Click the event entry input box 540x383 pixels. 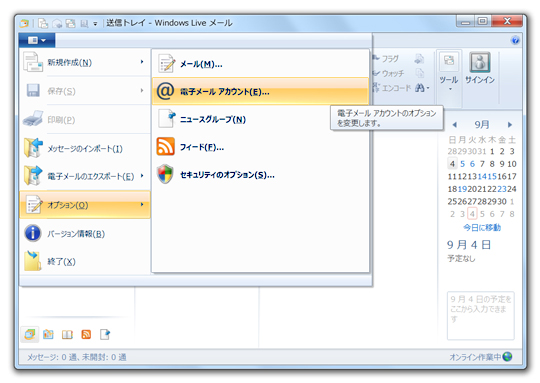(x=481, y=315)
